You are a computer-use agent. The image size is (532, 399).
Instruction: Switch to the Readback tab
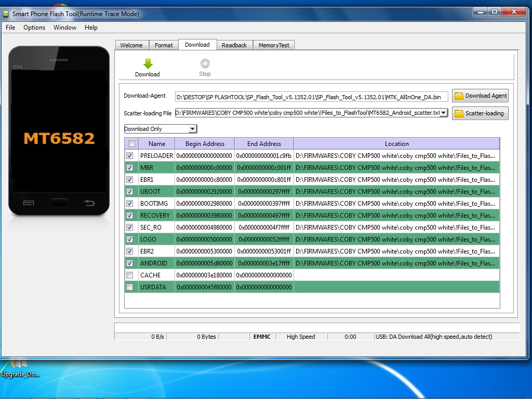click(234, 45)
